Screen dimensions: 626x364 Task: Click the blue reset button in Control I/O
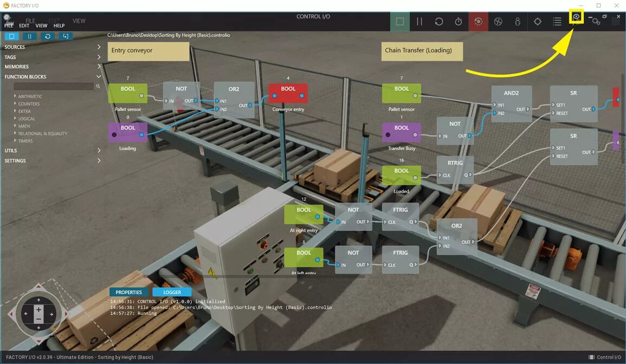pyautogui.click(x=48, y=36)
